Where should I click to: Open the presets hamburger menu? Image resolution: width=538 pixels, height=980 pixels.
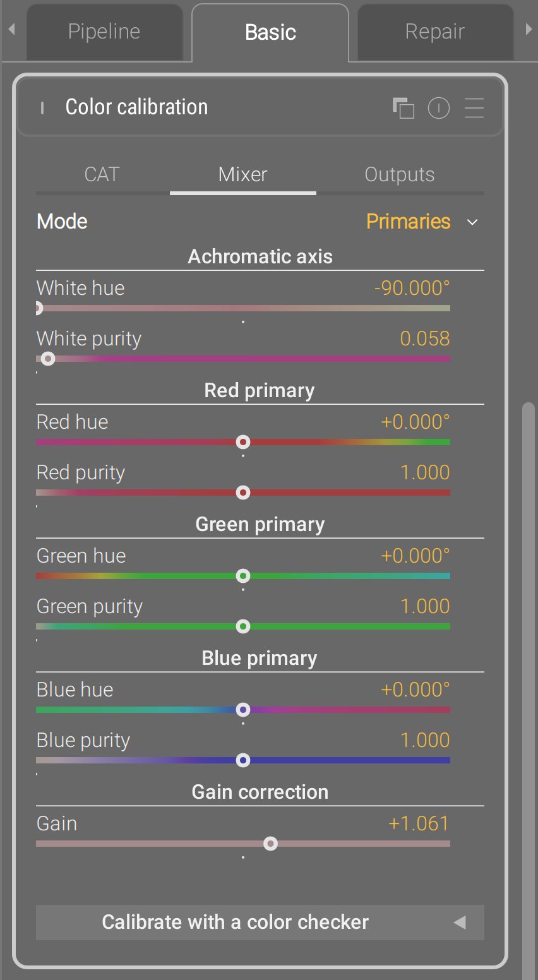click(474, 108)
